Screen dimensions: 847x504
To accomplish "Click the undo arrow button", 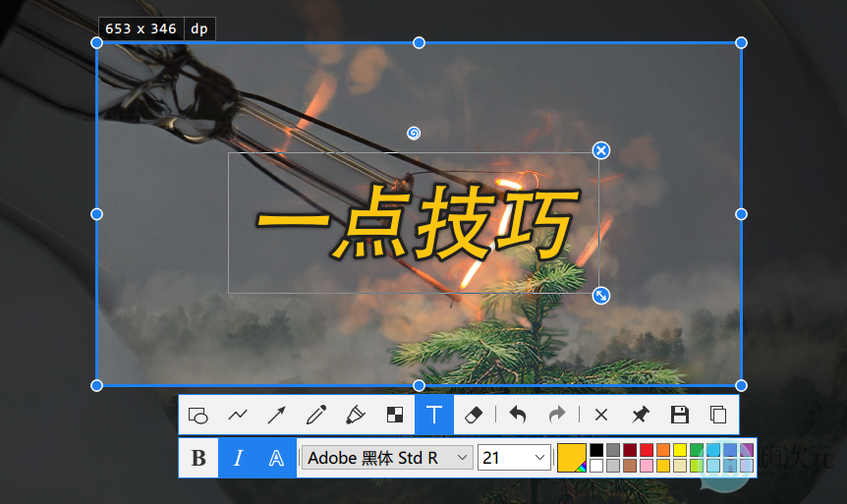I will tap(518, 416).
